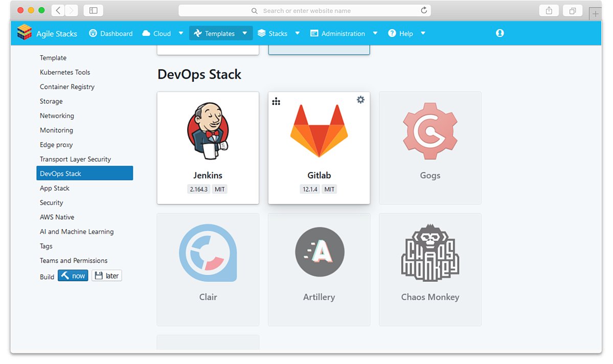The height and width of the screenshot is (364, 613).
Task: Open AI and Machine Learning section
Action: [x=77, y=232]
